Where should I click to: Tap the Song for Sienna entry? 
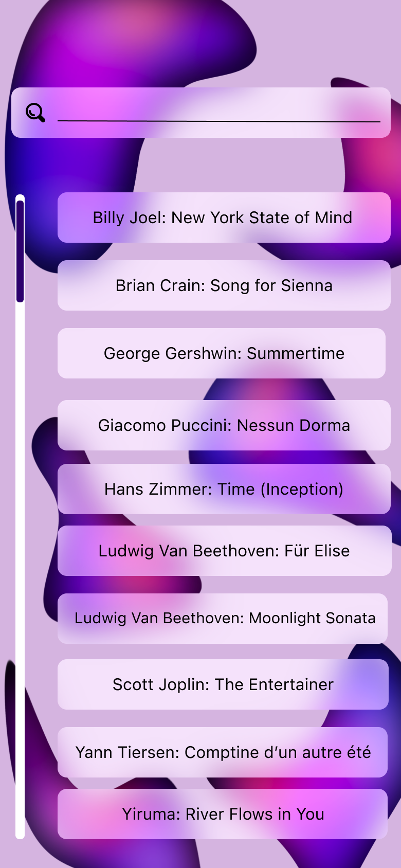[x=224, y=285]
